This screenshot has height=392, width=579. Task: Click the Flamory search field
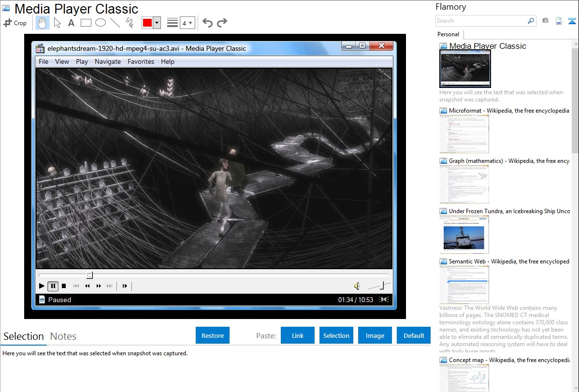click(x=481, y=21)
